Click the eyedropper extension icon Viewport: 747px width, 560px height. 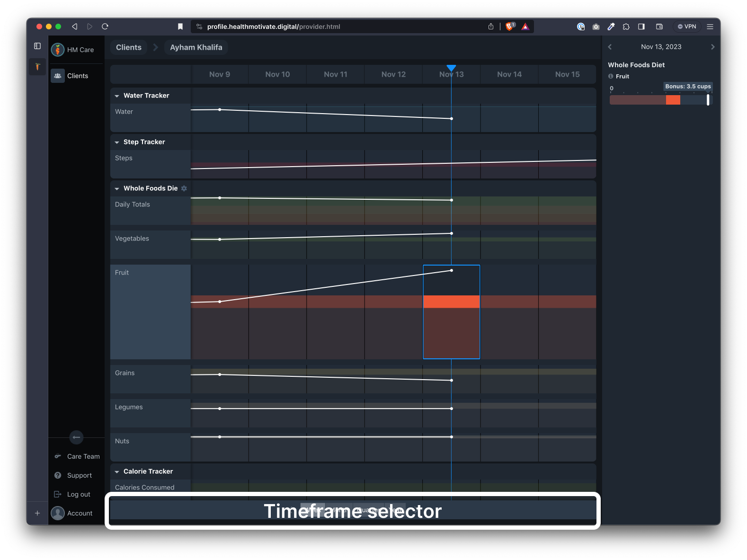click(x=611, y=27)
